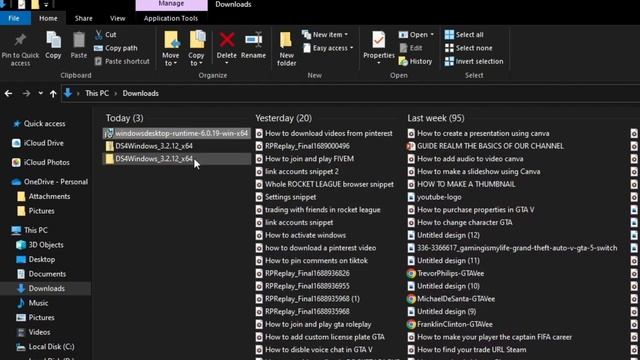Open Desktop in navigation pane

coord(42,260)
